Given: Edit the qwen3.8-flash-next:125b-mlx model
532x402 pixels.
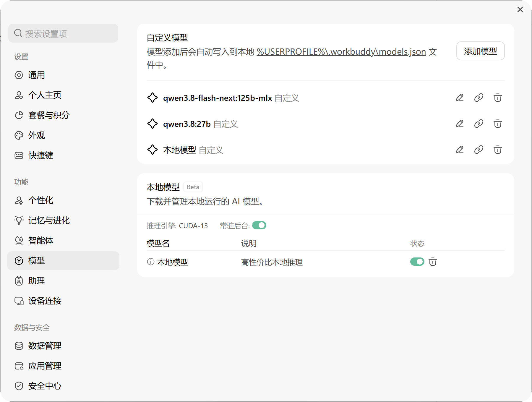Looking at the screenshot, I should [460, 98].
